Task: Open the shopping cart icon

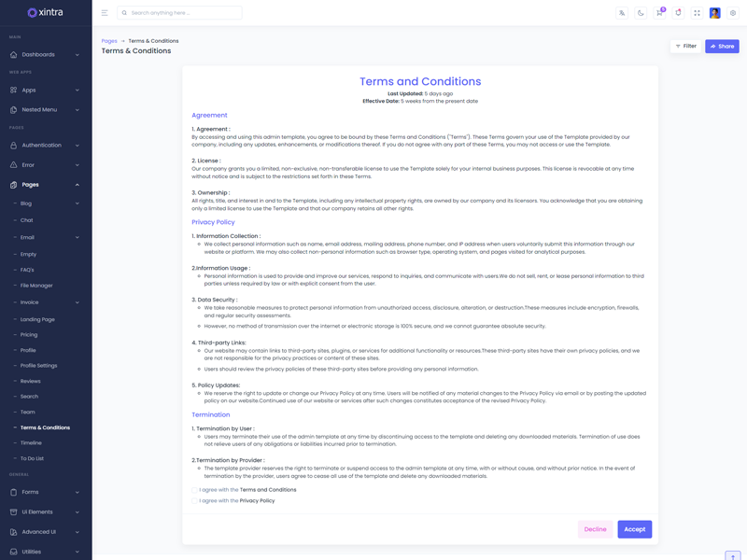Action: 659,13
